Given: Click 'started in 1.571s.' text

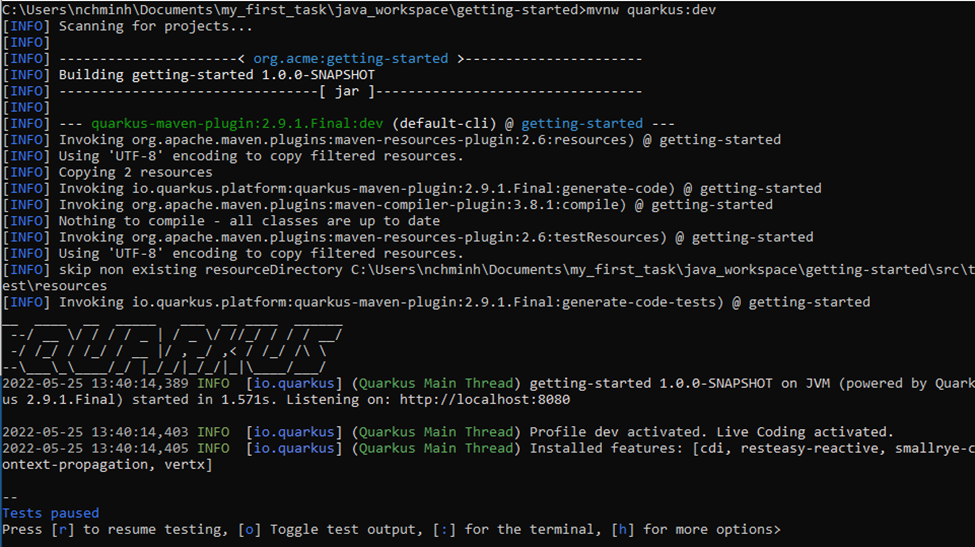Looking at the screenshot, I should point(205,400).
